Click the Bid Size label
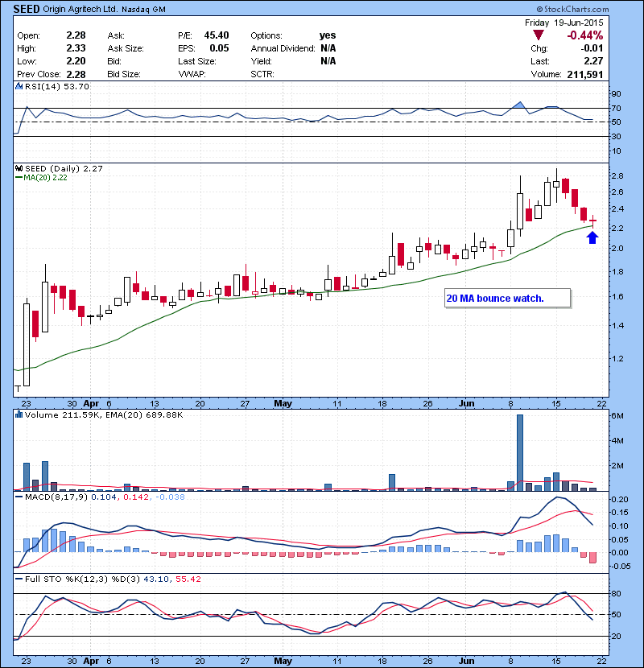Image resolution: width=644 pixels, height=668 pixels. tap(124, 75)
